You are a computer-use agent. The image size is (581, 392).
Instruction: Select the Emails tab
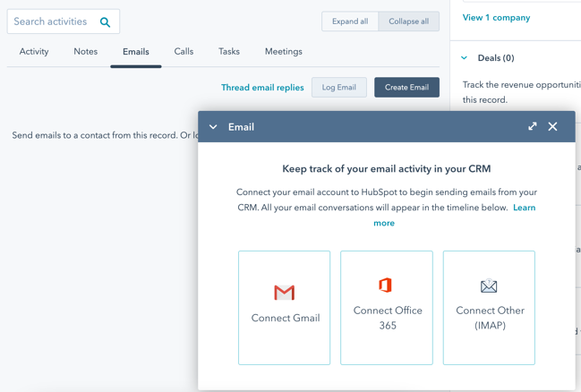[x=136, y=52]
